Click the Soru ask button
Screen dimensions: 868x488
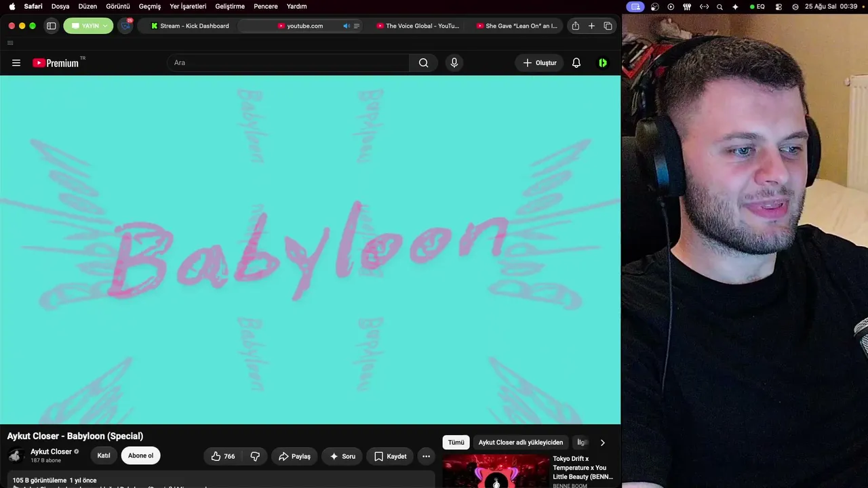(342, 456)
